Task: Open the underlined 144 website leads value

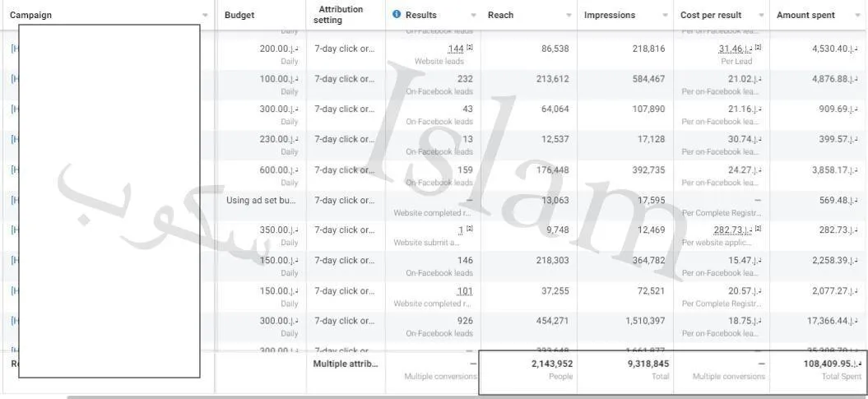Action: click(455, 49)
